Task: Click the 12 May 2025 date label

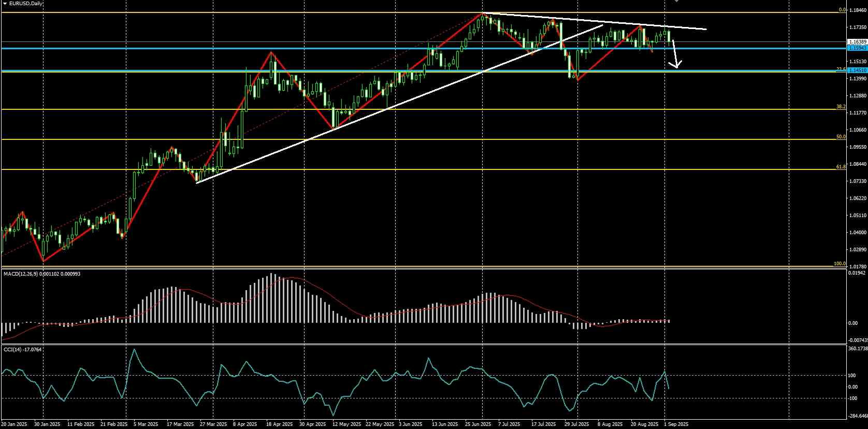Action: tap(346, 424)
